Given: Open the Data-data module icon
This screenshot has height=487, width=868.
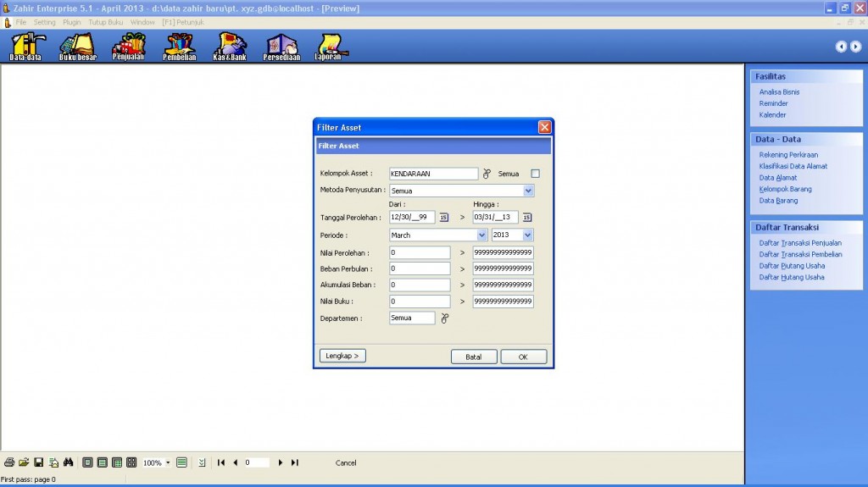Looking at the screenshot, I should pos(25,46).
